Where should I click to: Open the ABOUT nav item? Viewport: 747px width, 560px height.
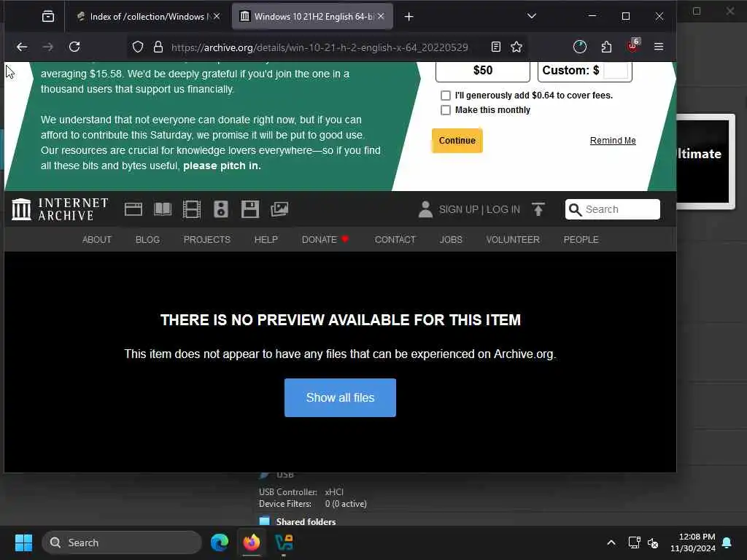pyautogui.click(x=97, y=239)
